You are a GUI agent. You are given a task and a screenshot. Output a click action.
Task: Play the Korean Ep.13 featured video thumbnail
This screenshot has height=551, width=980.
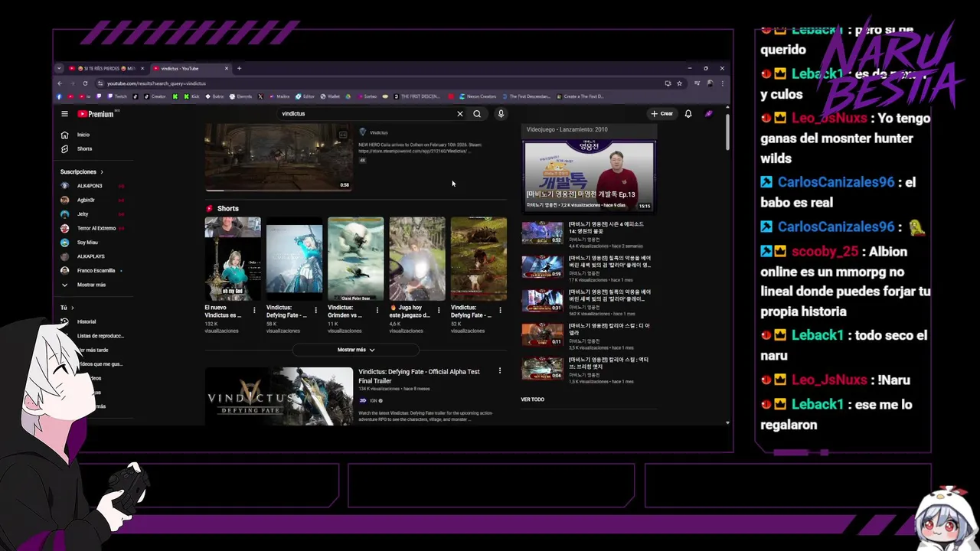point(589,176)
